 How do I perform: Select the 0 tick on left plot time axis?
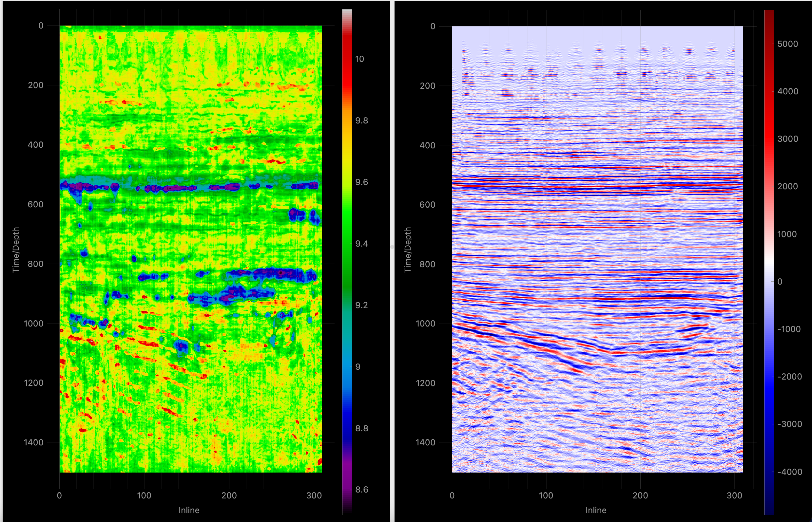[x=41, y=26]
